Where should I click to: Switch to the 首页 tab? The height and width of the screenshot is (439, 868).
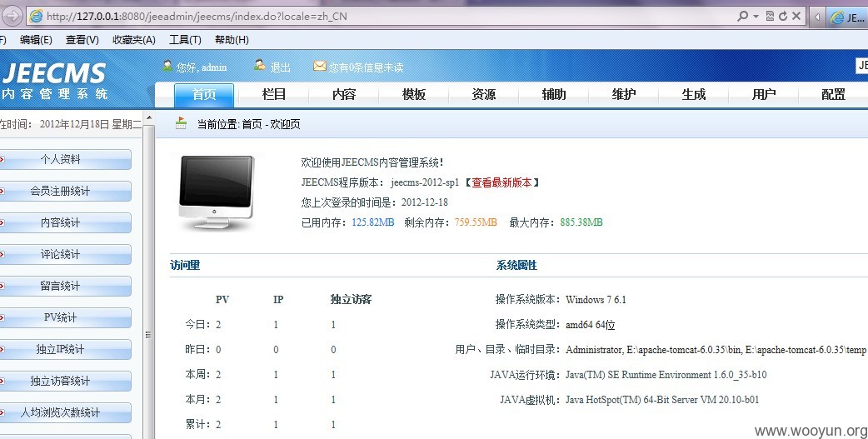(204, 95)
